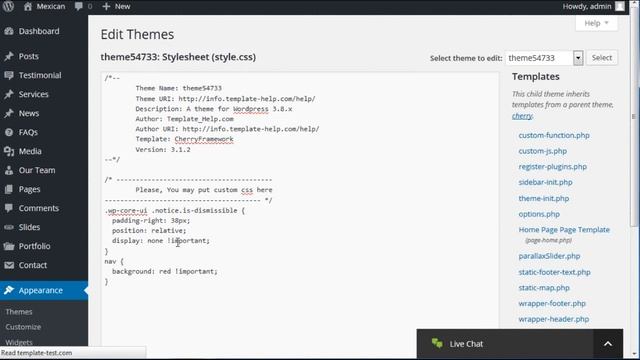640x360 pixels.
Task: Click the FAQs question mark icon
Action: coord(9,132)
